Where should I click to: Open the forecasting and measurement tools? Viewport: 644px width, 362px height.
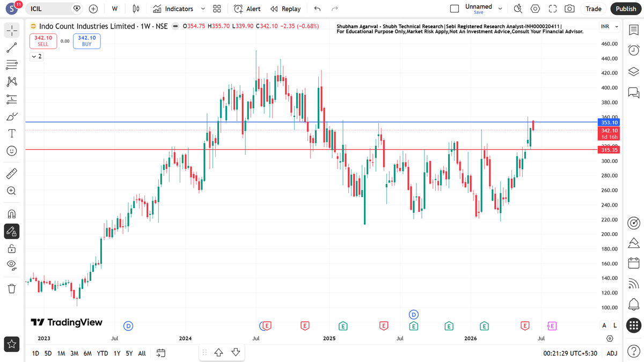(12, 99)
